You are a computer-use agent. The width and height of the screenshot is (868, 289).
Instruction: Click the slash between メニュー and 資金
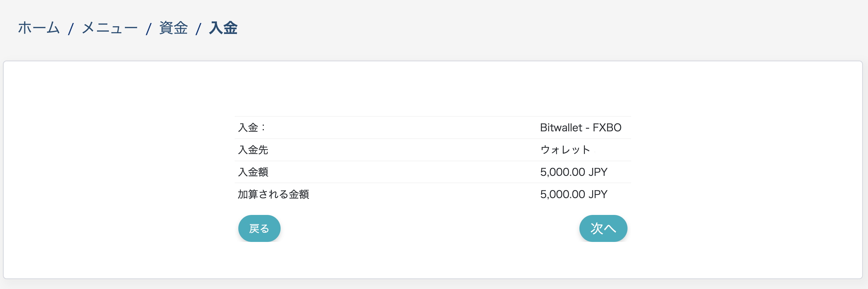(x=148, y=29)
